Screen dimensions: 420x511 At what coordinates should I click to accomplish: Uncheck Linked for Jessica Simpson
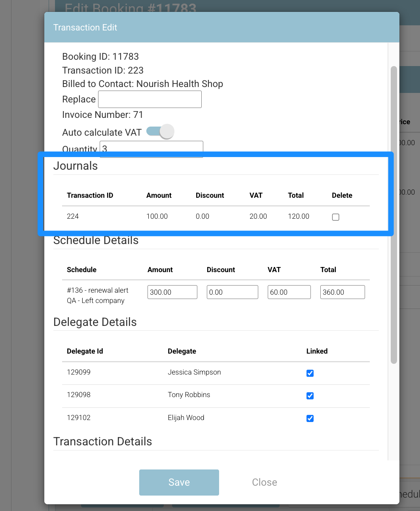point(310,373)
